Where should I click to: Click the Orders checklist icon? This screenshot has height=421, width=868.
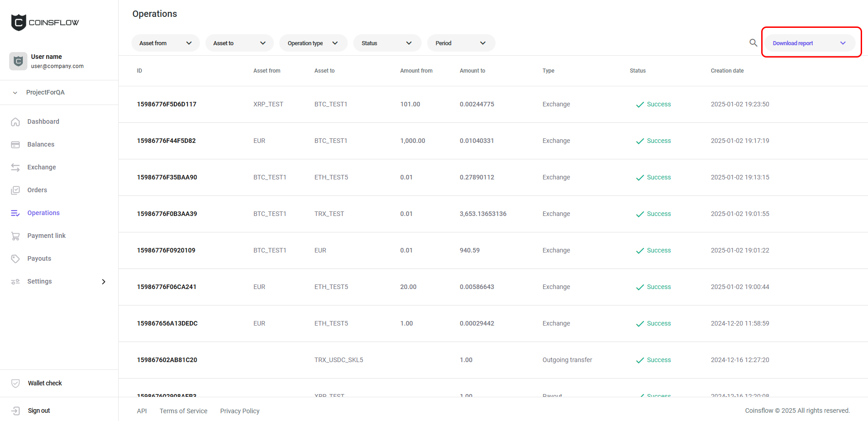click(x=16, y=190)
